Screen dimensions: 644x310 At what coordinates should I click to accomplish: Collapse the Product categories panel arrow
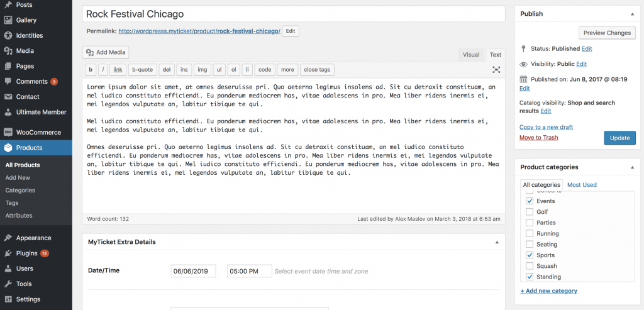pyautogui.click(x=632, y=167)
